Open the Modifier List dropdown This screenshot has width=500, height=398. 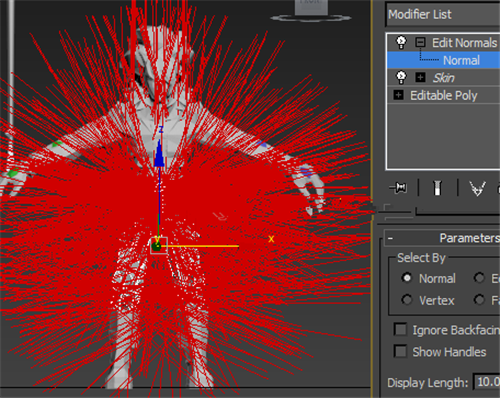[443, 14]
